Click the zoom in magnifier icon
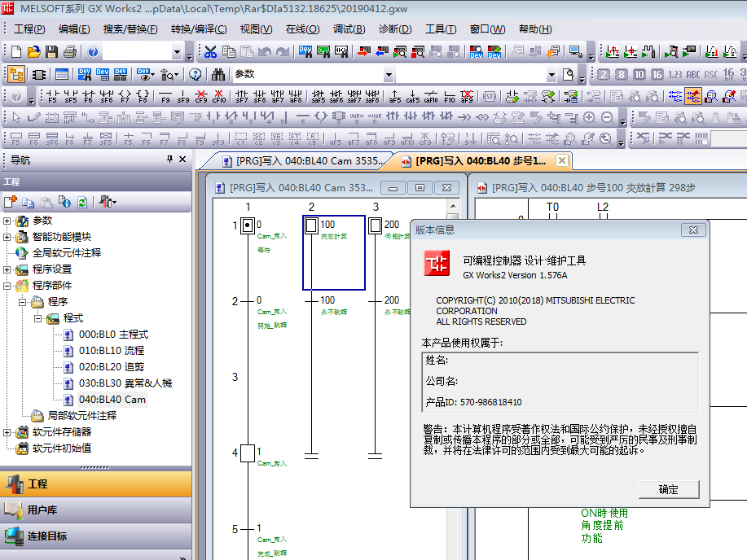 tap(590, 118)
